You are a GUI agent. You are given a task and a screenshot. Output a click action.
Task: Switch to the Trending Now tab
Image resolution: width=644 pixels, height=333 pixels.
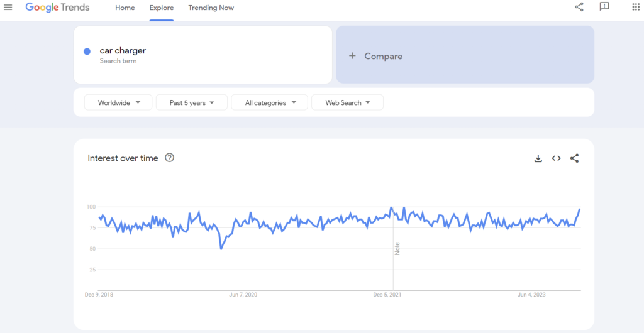tap(211, 8)
